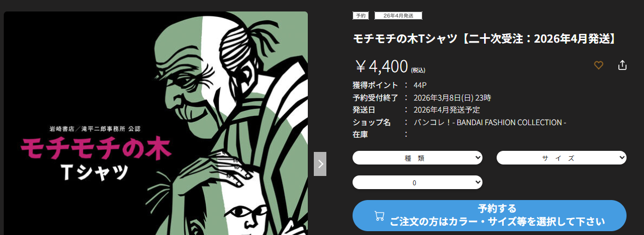The width and height of the screenshot is (644, 235).
Task: Select the 26年4月発送 shipping tag
Action: click(398, 16)
